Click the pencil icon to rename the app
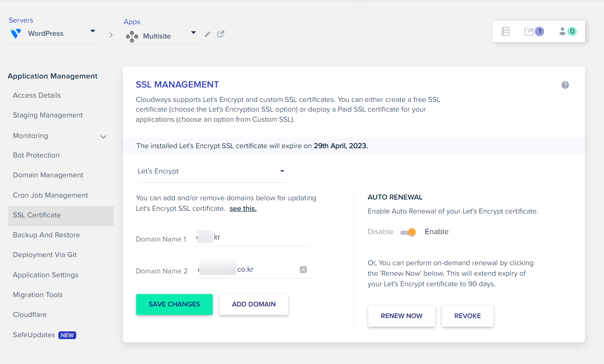 coord(207,34)
